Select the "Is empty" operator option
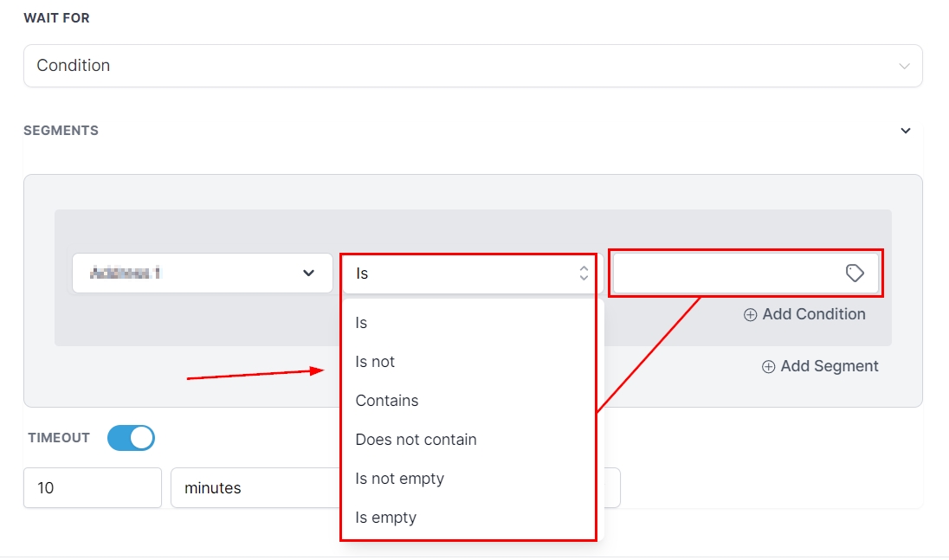The width and height of the screenshot is (949, 560). (385, 518)
